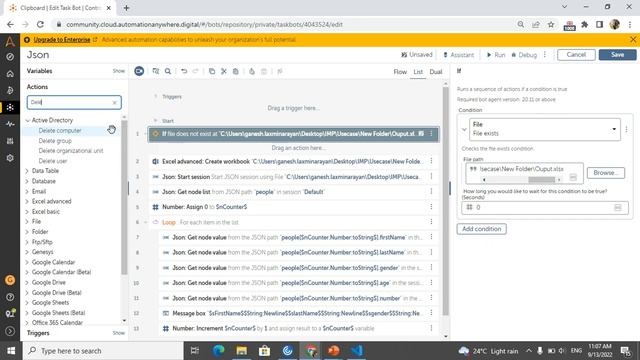Open the Administration gear sidebar icon
This screenshot has width=640, height=360.
coord(10,158)
